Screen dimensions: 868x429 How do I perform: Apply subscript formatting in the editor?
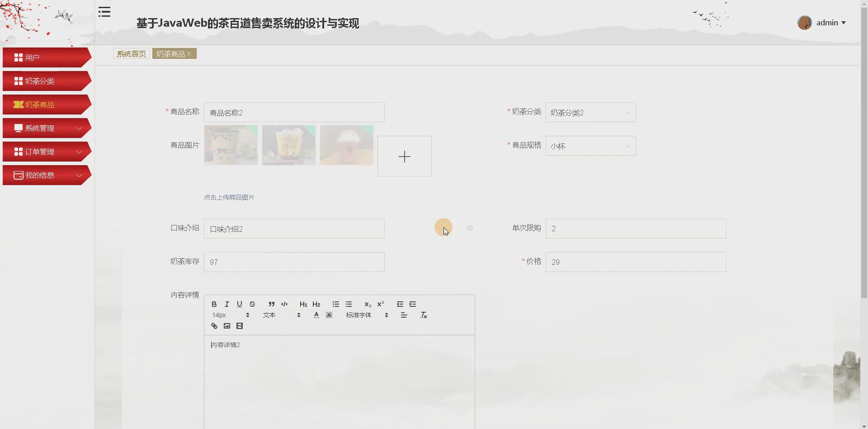(368, 304)
